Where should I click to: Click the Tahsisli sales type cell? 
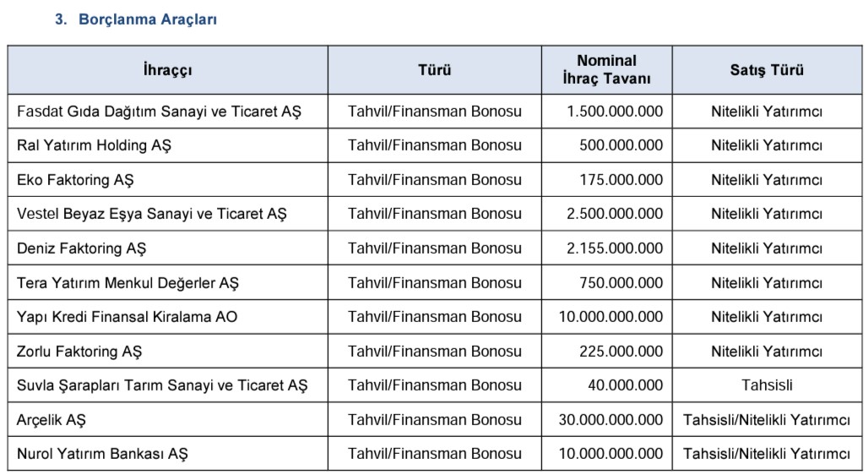point(767,385)
